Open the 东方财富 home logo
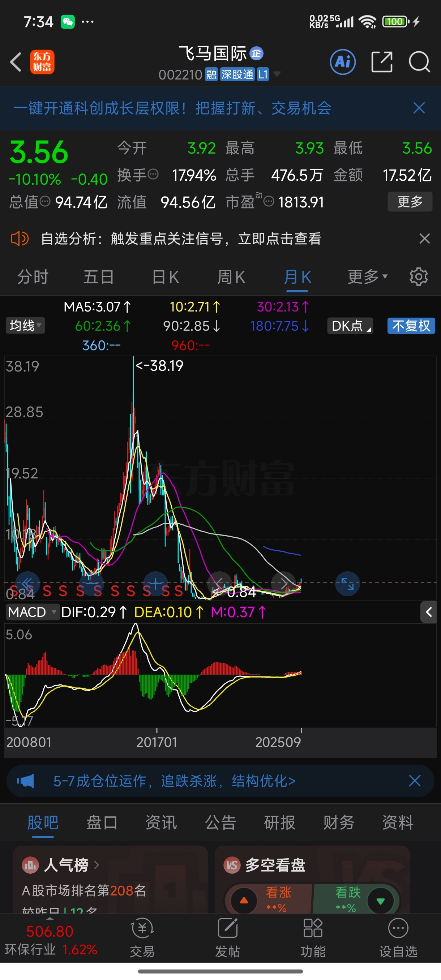 (42, 62)
